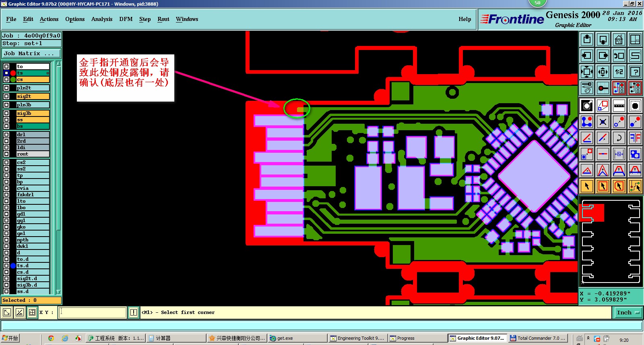Click the 开始 Start button
644x345 pixels.
(x=10, y=338)
